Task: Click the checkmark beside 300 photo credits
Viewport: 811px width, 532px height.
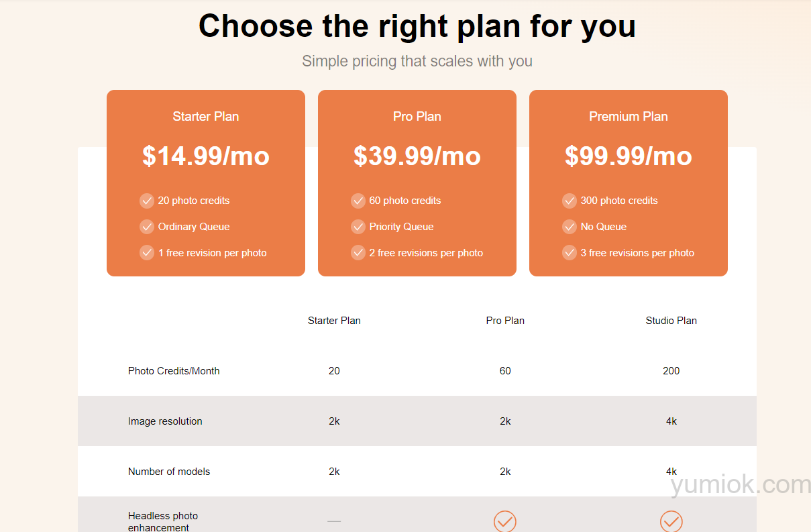Action: pyautogui.click(x=570, y=201)
